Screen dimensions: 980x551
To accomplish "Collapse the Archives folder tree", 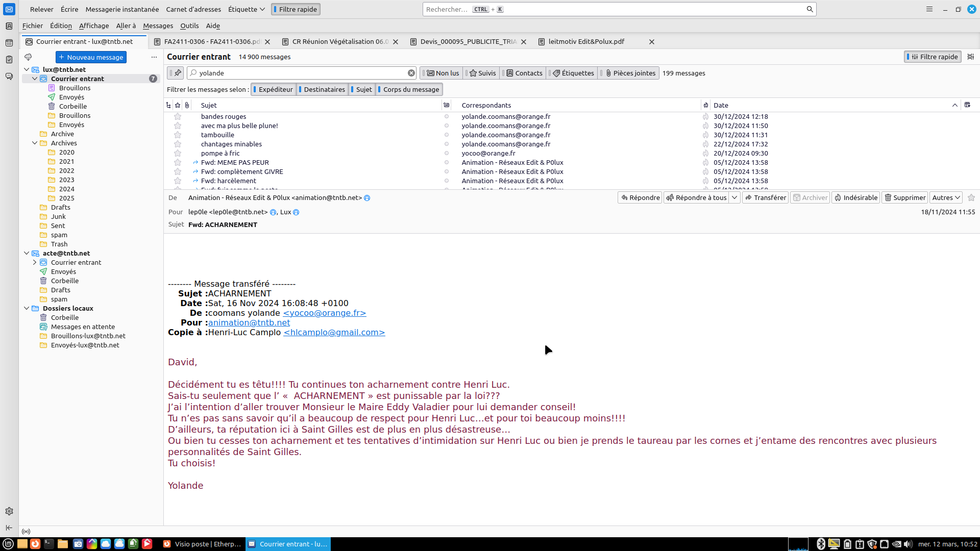I will click(x=35, y=143).
